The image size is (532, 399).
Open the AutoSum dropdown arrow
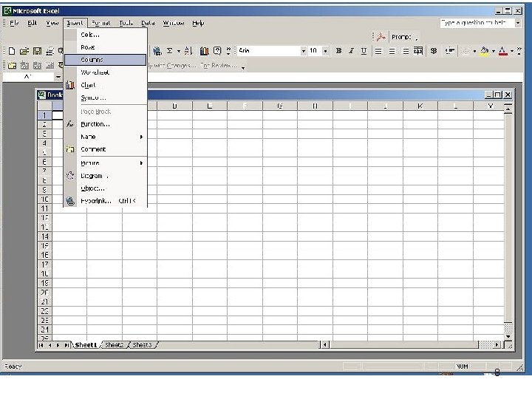[x=179, y=51]
